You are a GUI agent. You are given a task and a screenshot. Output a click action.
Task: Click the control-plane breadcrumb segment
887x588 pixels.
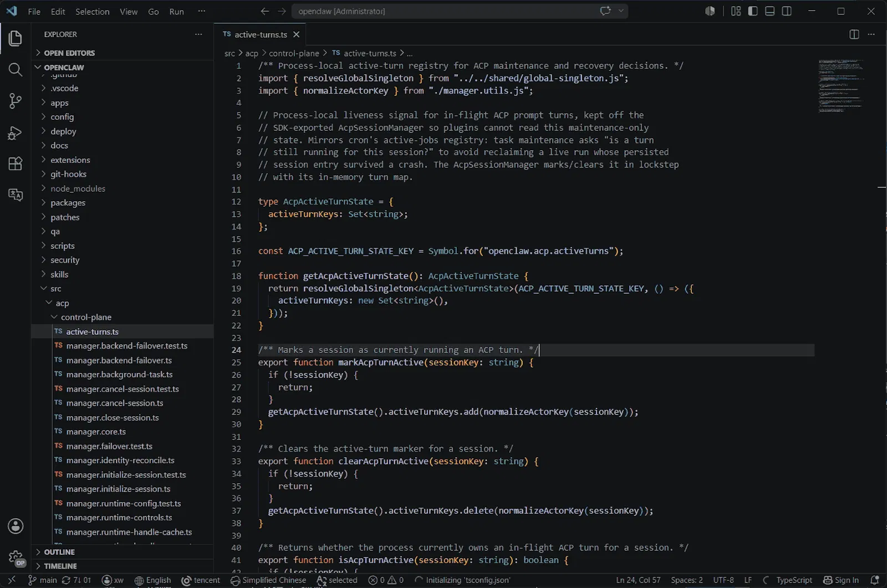tap(294, 53)
